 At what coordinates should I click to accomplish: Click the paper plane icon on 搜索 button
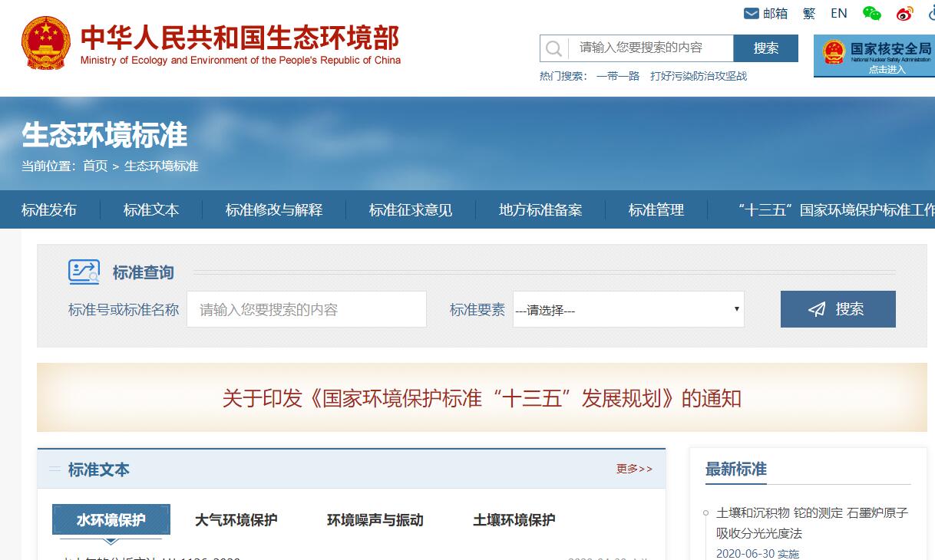tap(817, 309)
